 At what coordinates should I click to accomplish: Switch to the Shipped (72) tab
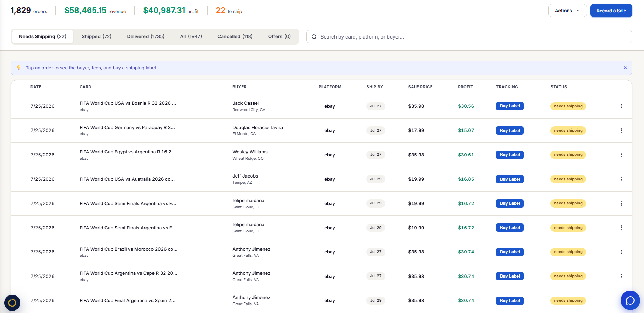96,36
